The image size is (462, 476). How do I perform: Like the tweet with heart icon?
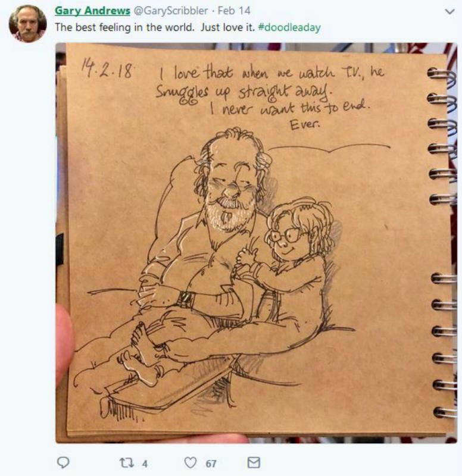[x=191, y=463]
